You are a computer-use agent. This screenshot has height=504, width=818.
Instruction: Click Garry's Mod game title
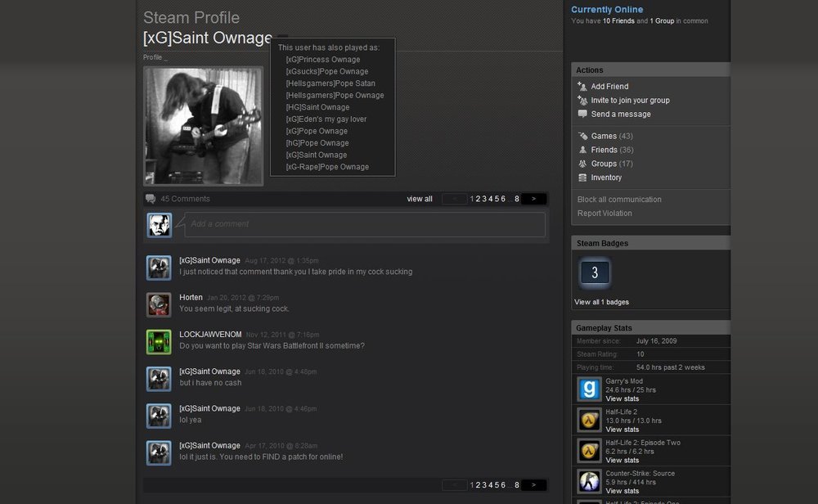(624, 381)
